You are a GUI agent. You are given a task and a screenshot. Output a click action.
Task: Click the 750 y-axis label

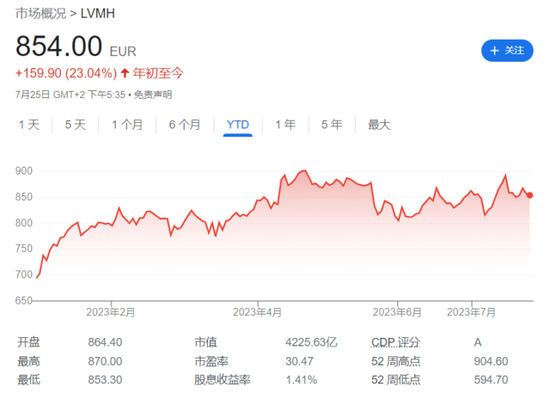click(24, 249)
